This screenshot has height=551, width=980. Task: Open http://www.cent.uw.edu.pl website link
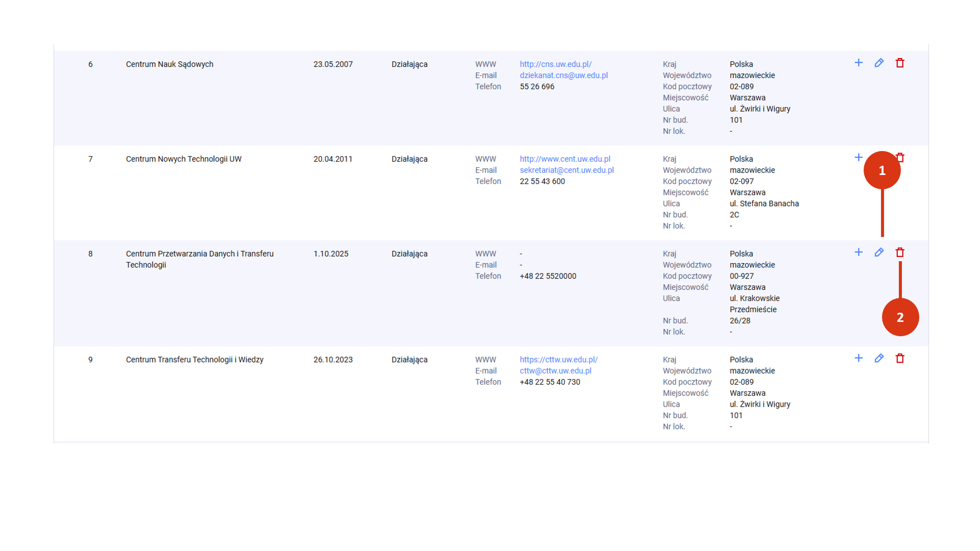[x=565, y=159]
